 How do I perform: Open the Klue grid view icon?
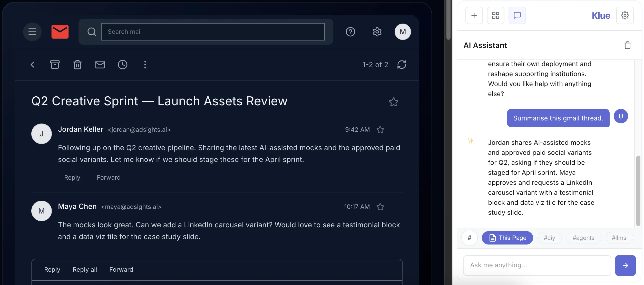click(x=495, y=15)
